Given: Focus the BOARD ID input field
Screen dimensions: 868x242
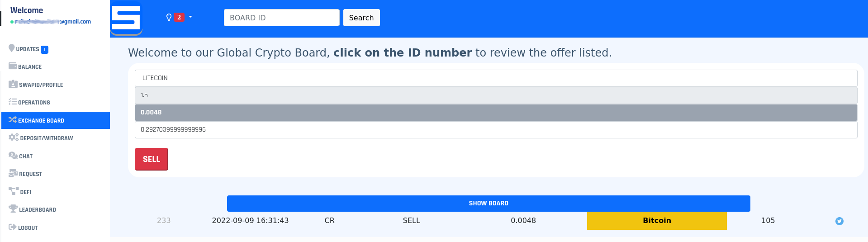Looking at the screenshot, I should 281,18.
